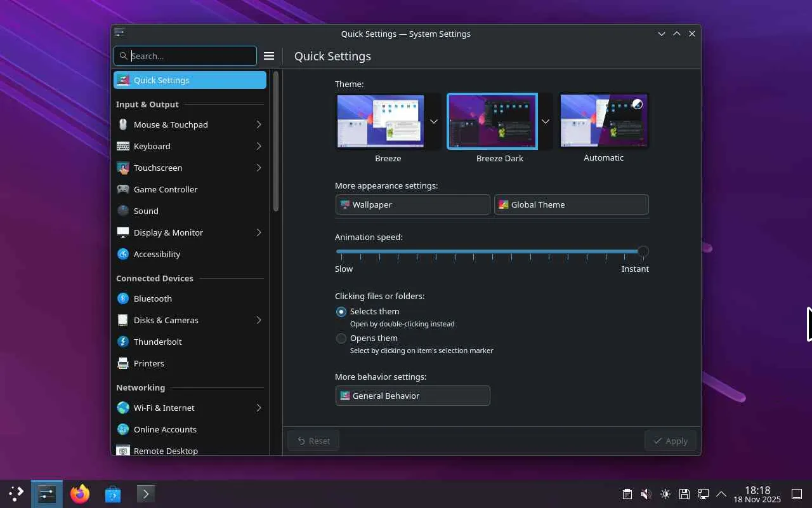Open the wired network tray icon
The height and width of the screenshot is (508, 812).
tap(703, 494)
